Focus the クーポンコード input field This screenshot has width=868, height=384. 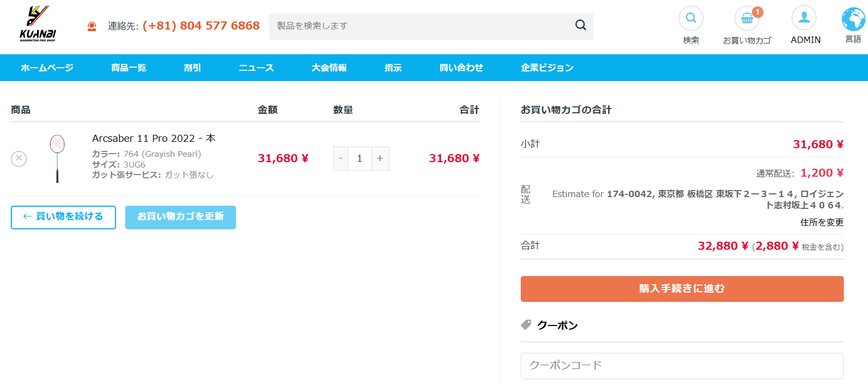point(682,366)
